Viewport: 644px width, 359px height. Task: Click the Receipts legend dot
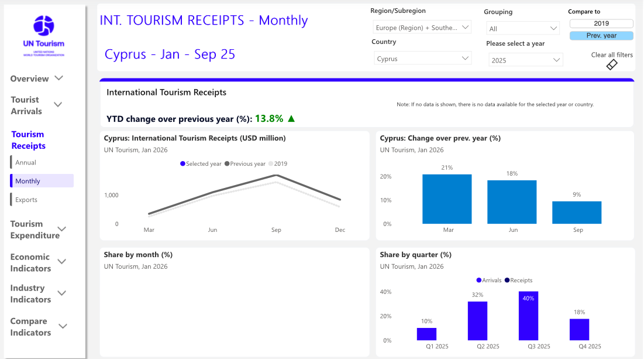pyautogui.click(x=507, y=281)
